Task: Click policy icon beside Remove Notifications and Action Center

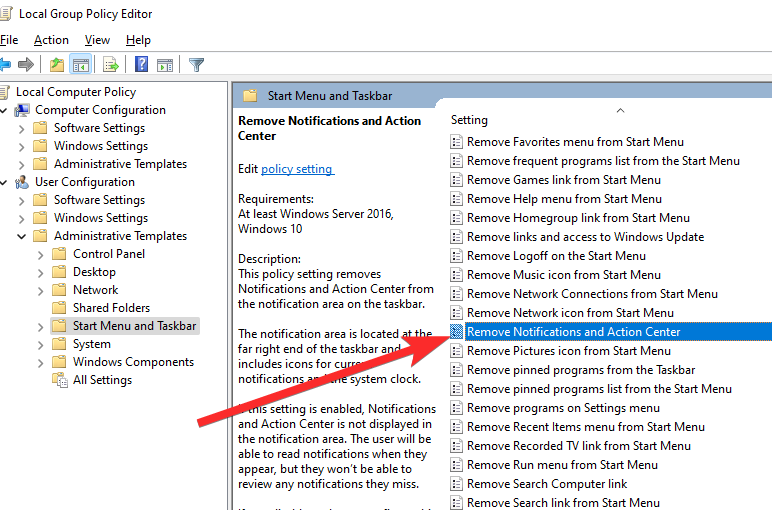Action: coord(456,332)
